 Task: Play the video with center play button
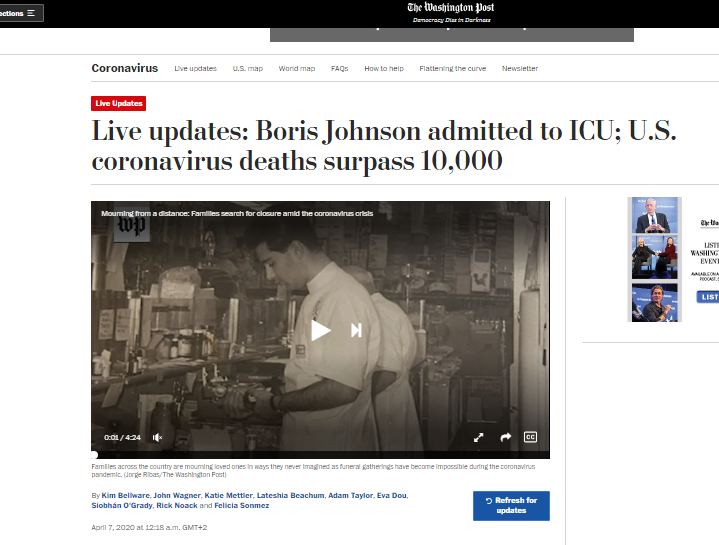tap(321, 330)
